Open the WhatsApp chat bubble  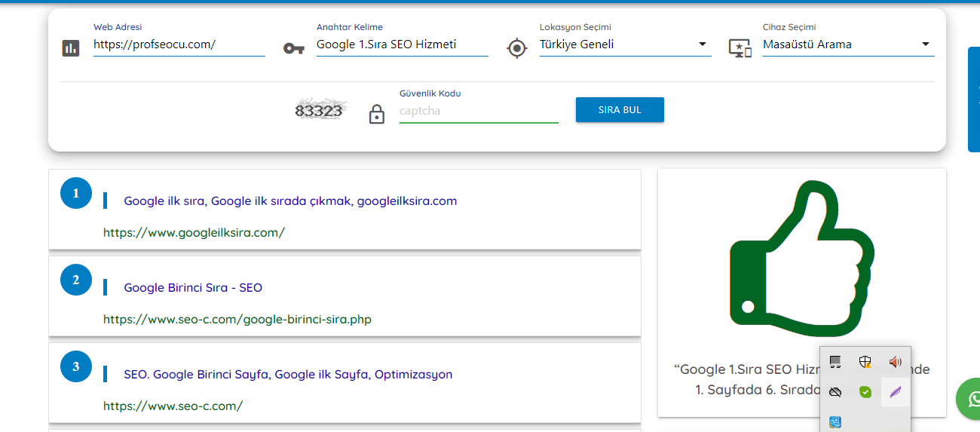971,398
